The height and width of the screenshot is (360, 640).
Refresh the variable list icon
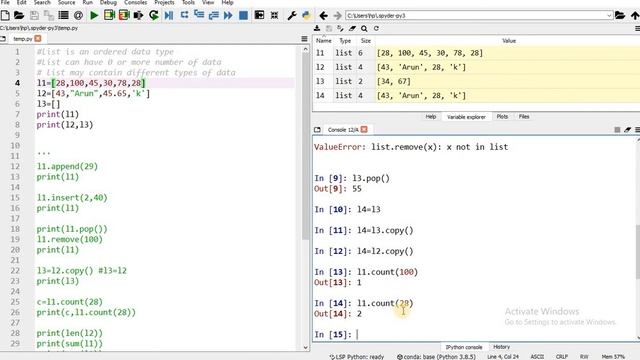(x=376, y=29)
